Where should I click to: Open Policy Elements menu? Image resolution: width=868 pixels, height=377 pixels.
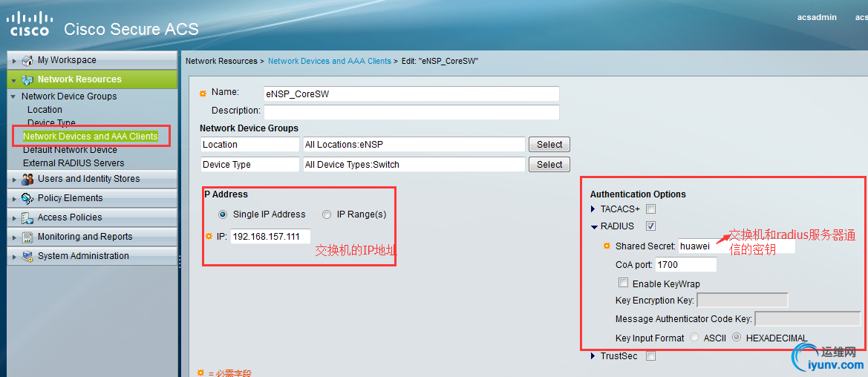[x=92, y=198]
